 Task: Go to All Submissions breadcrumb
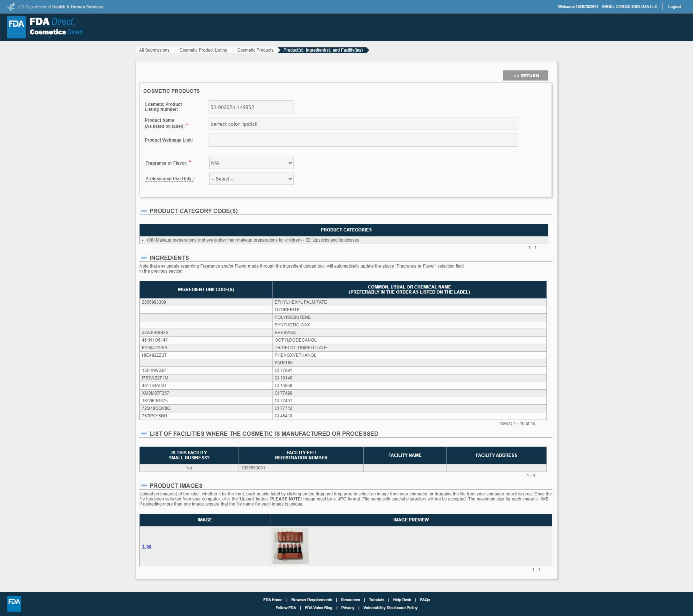pos(154,50)
